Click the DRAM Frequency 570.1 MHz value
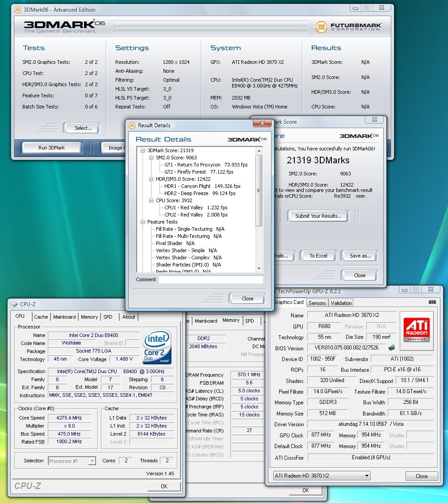The width and height of the screenshot is (448, 503). click(x=249, y=374)
